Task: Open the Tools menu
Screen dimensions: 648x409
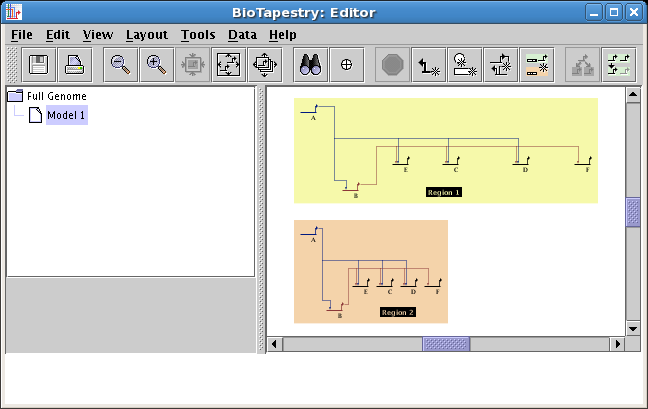Action: coord(198,34)
